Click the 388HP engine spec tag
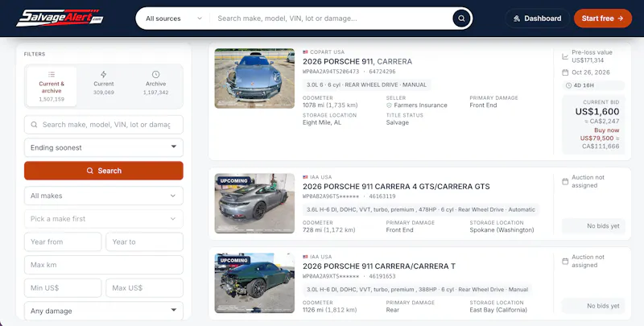644x326 pixels. [417, 290]
